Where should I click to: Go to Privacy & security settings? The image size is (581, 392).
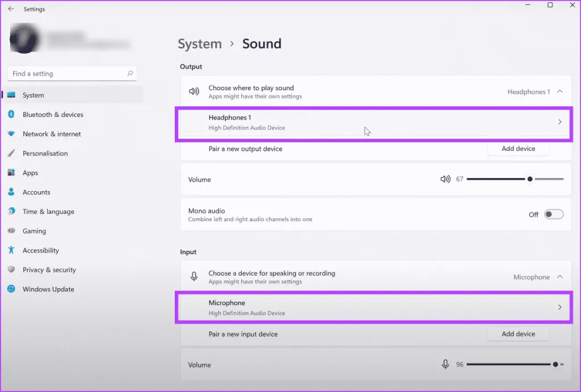[49, 270]
